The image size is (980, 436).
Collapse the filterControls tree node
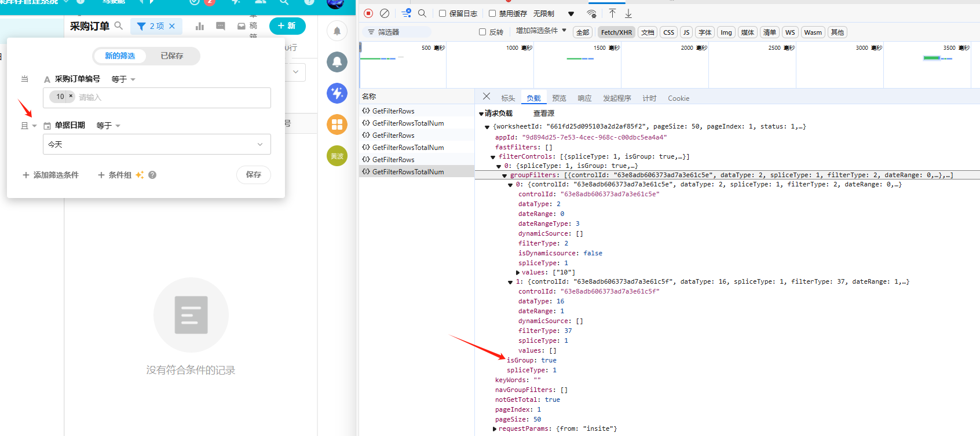[x=493, y=157]
